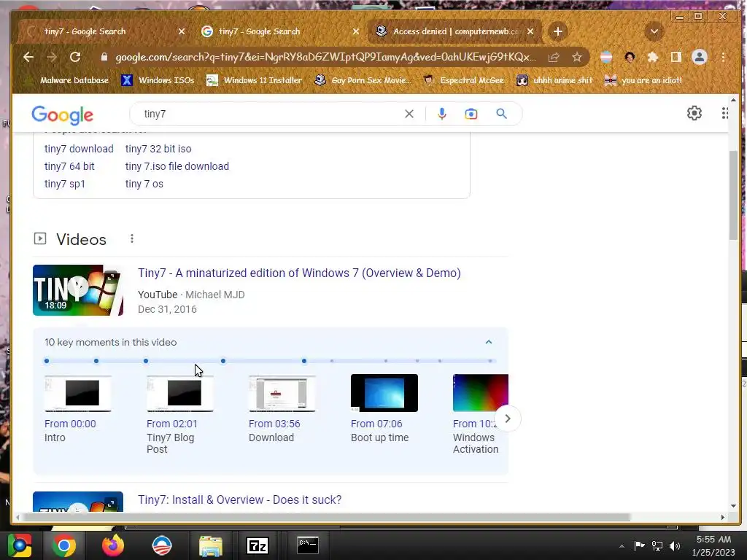Search for tiny 7 os
The image size is (747, 560).
144,184
